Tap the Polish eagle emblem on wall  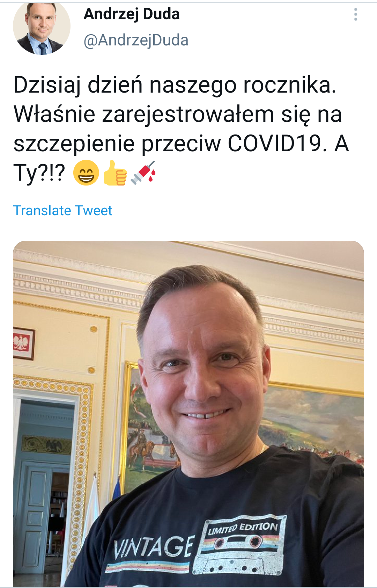click(x=23, y=343)
